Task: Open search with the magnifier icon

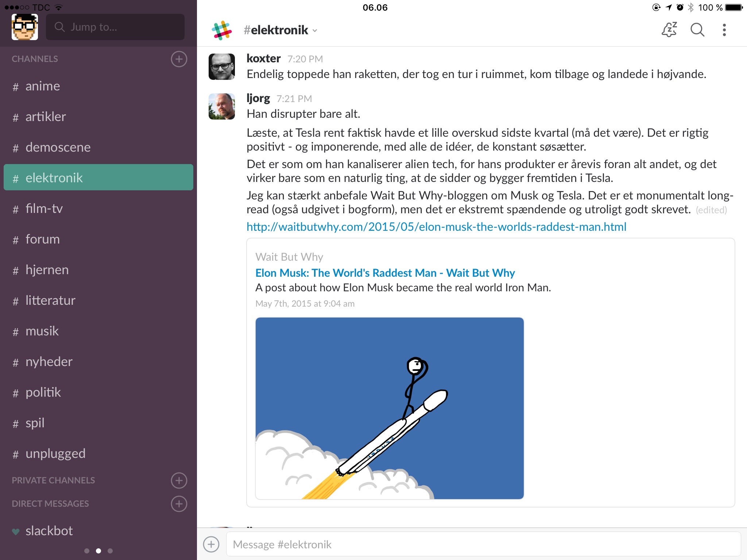Action: [697, 30]
